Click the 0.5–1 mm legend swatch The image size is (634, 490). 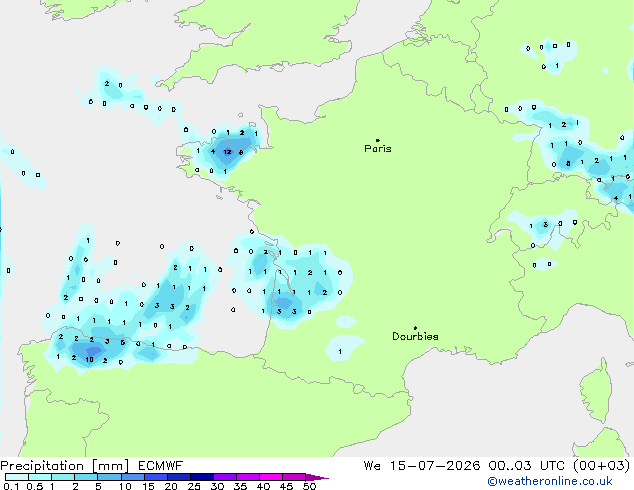tap(40, 477)
